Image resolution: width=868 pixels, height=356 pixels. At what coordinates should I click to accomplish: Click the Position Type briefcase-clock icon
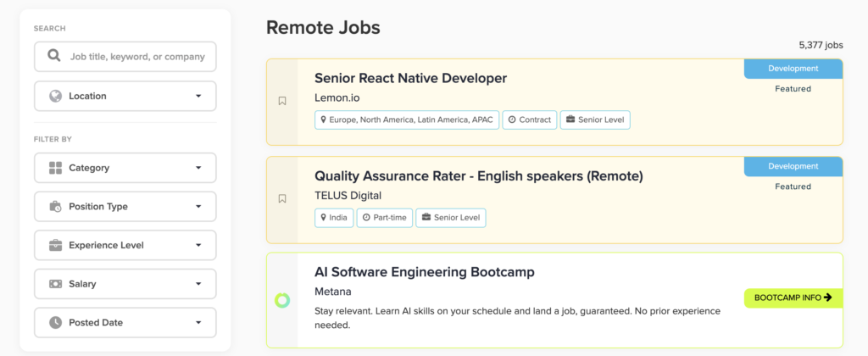click(55, 207)
